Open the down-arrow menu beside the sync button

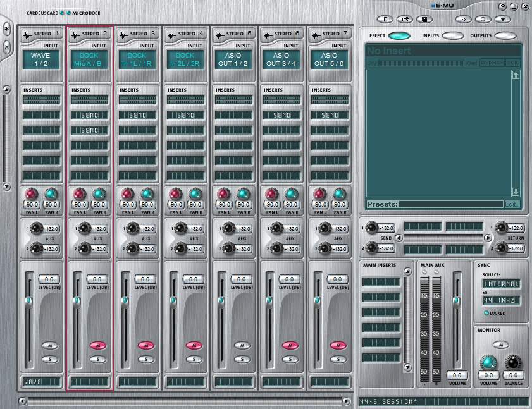[x=504, y=20]
